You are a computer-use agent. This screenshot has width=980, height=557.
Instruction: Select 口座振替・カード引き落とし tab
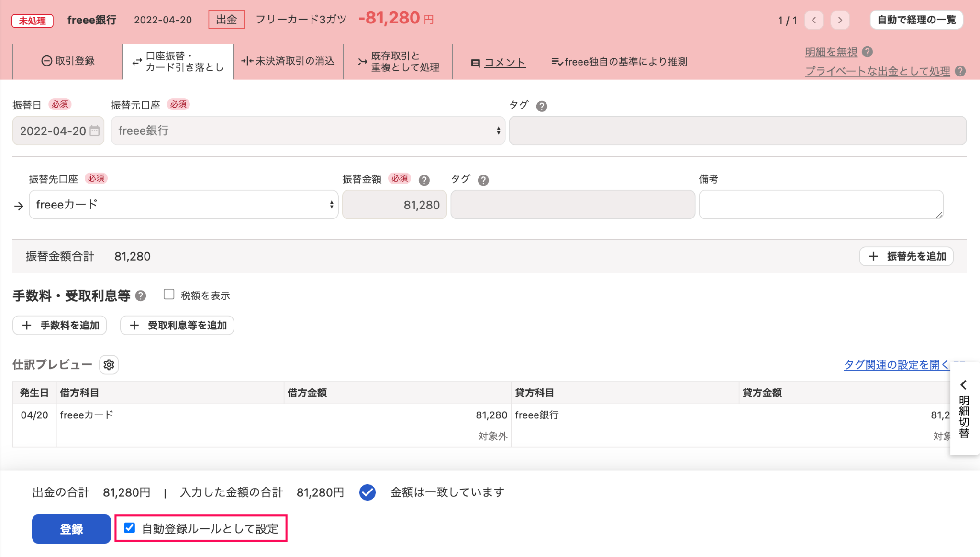[x=178, y=61]
